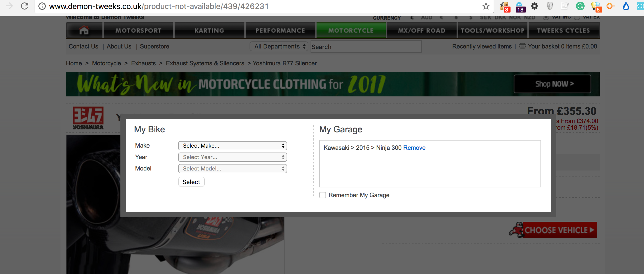Click Yoshimura R77 Silencer breadcrumb

tap(285, 63)
